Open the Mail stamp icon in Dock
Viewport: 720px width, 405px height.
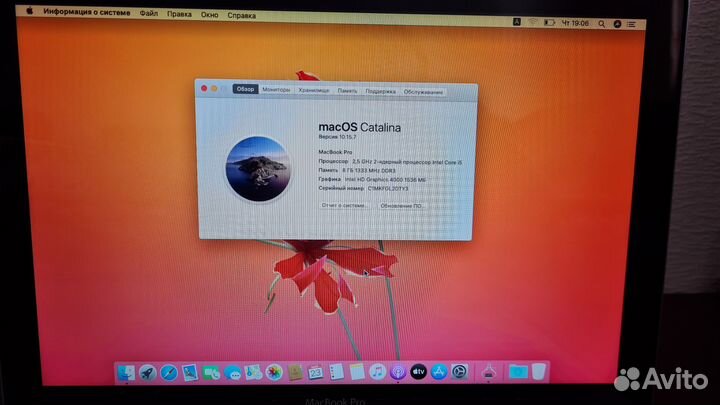[190, 373]
